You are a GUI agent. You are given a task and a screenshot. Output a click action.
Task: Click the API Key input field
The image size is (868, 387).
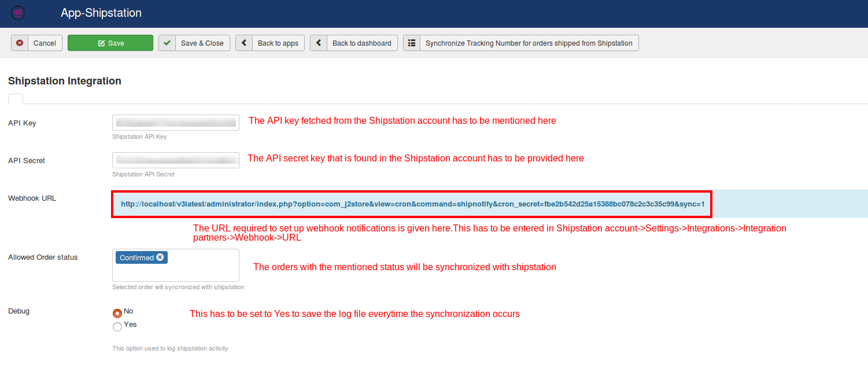[x=176, y=123]
